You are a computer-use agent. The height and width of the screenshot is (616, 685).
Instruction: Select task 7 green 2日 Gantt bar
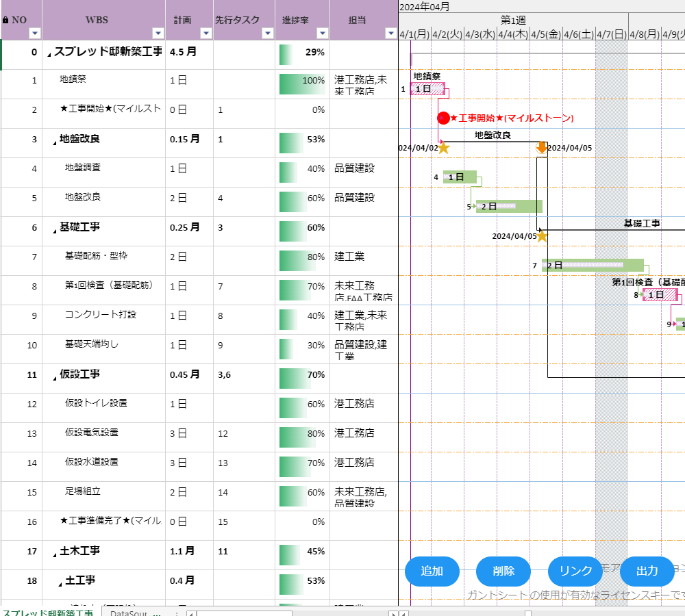[593, 265]
